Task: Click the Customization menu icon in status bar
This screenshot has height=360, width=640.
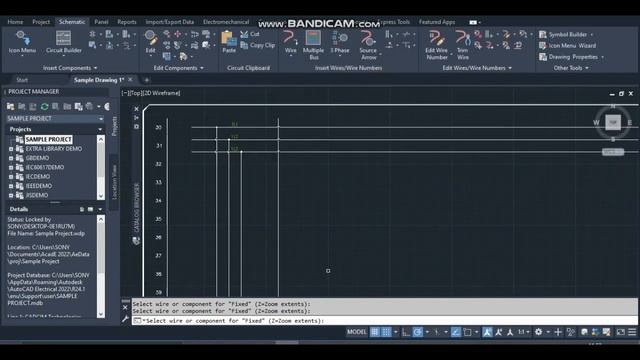Action: click(x=632, y=332)
